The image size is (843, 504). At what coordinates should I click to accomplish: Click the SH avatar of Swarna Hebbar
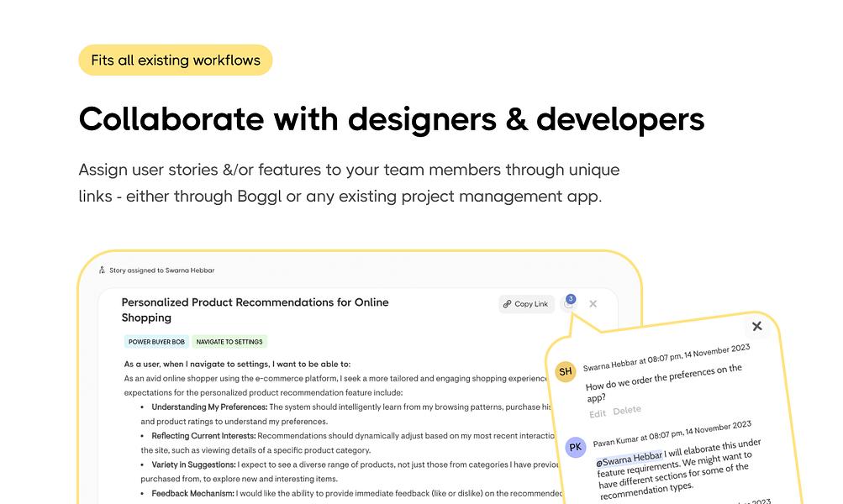[x=565, y=371]
